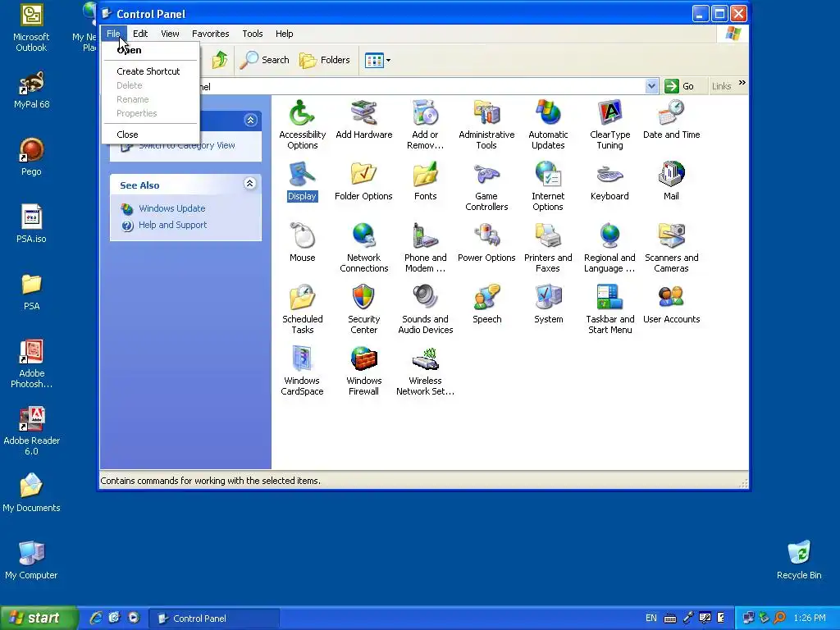840x630 pixels.
Task: Select the Phone and Modem icon
Action: point(426,248)
